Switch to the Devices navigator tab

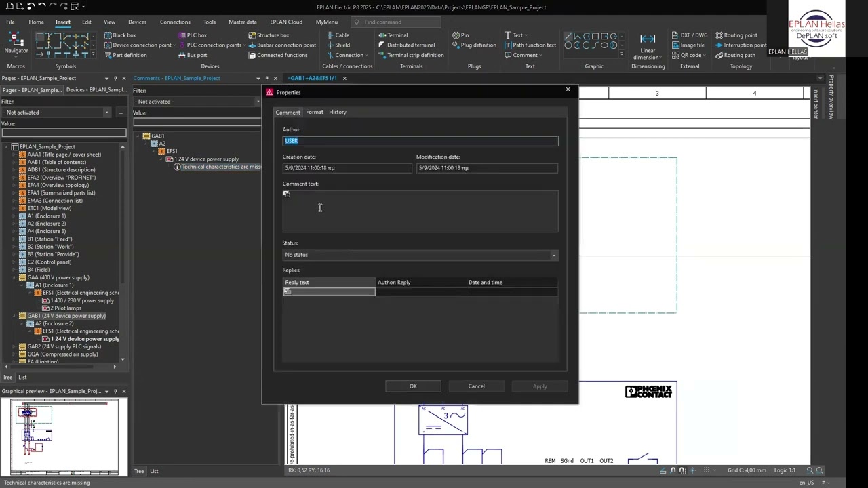coord(96,90)
